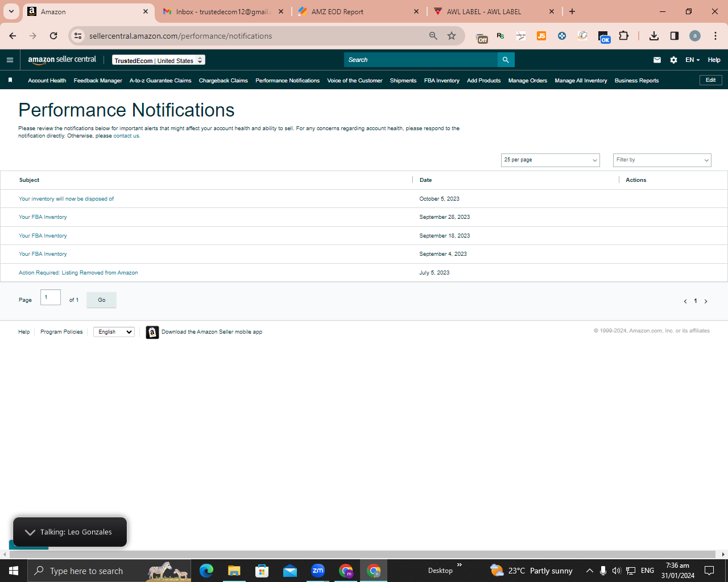This screenshot has height=582, width=728.
Task: Open the TrustedEcom United States account switcher
Action: pos(159,60)
